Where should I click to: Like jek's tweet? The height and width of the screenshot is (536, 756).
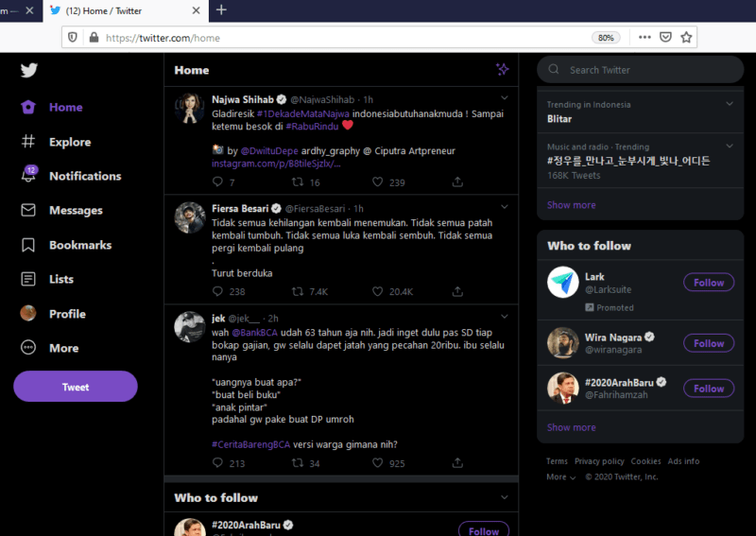pos(377,462)
